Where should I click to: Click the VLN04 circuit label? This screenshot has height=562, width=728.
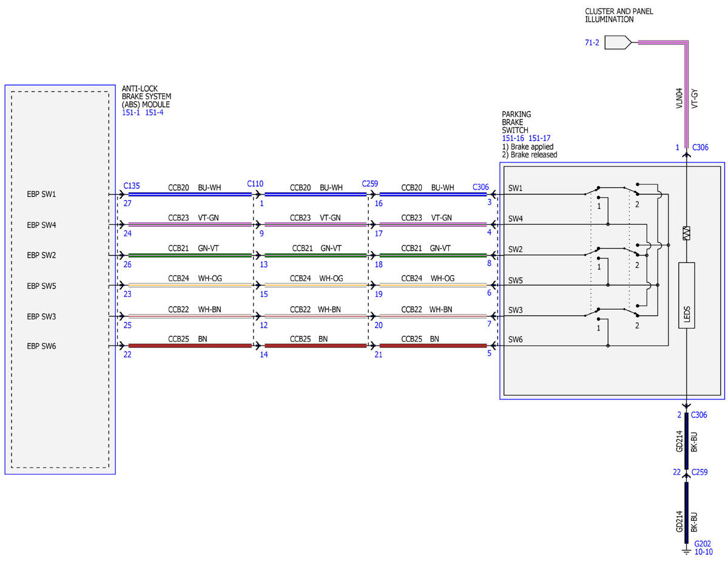(x=679, y=98)
